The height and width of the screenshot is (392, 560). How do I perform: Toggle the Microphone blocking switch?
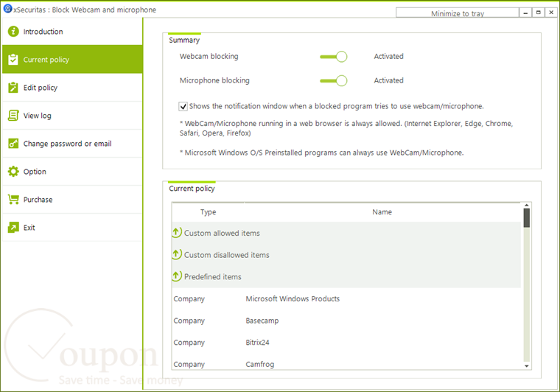coord(334,81)
